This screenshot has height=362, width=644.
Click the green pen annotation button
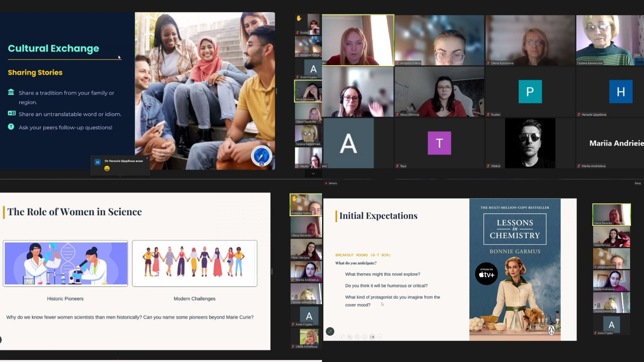coord(330,331)
